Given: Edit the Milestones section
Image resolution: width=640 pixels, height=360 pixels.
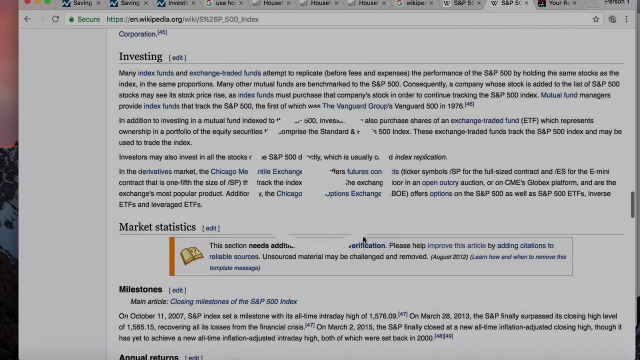Looking at the screenshot, I should click(x=177, y=291).
